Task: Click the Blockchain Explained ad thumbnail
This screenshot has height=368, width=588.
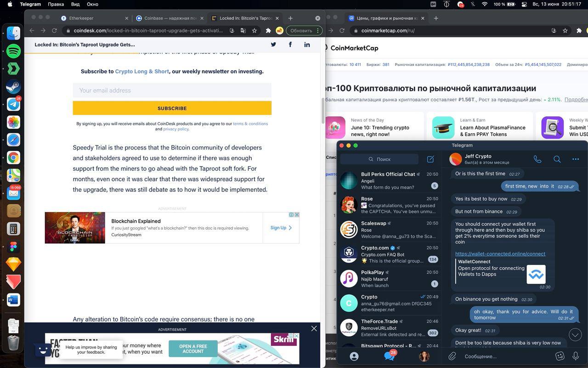Action: click(x=75, y=228)
